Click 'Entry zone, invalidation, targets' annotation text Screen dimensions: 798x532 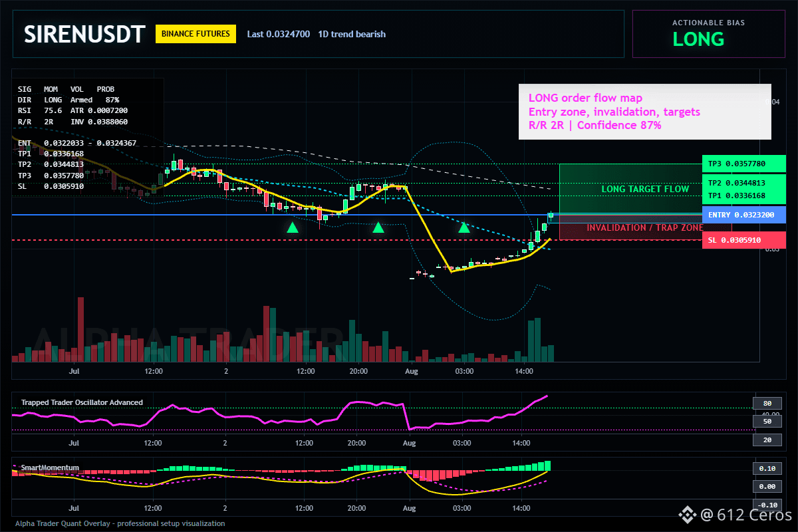[x=614, y=112]
